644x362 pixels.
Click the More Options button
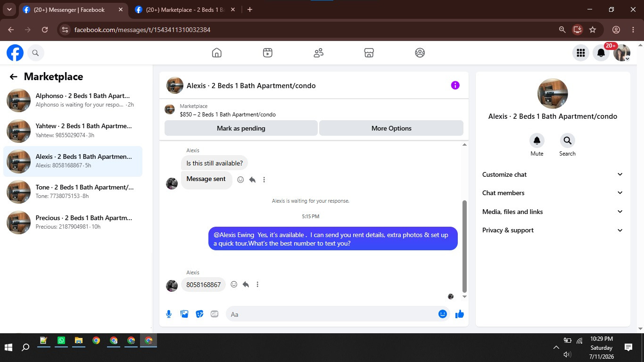click(x=391, y=128)
